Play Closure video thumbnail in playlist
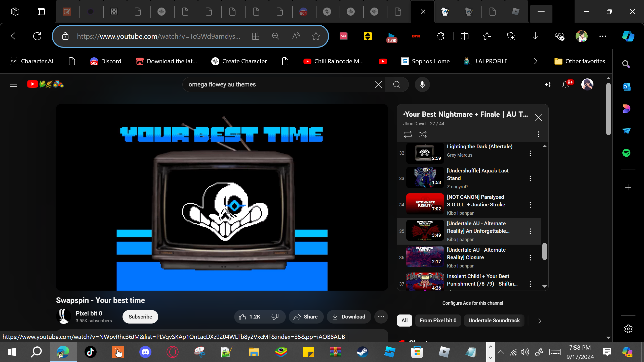This screenshot has width=644, height=362. [x=425, y=257]
